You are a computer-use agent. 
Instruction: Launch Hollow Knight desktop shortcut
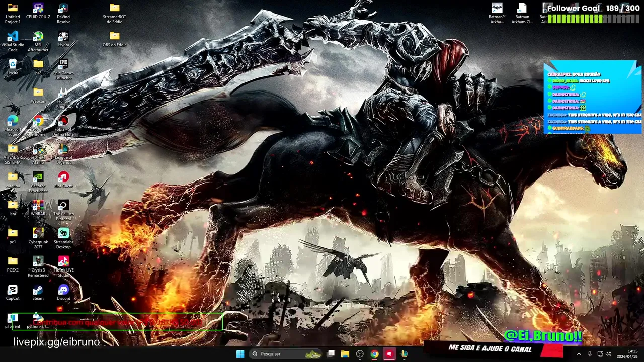tap(63, 98)
